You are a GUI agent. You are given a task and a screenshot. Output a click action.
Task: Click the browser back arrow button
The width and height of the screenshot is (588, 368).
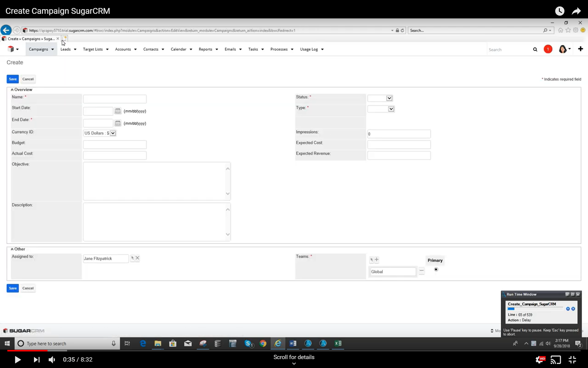(6, 30)
